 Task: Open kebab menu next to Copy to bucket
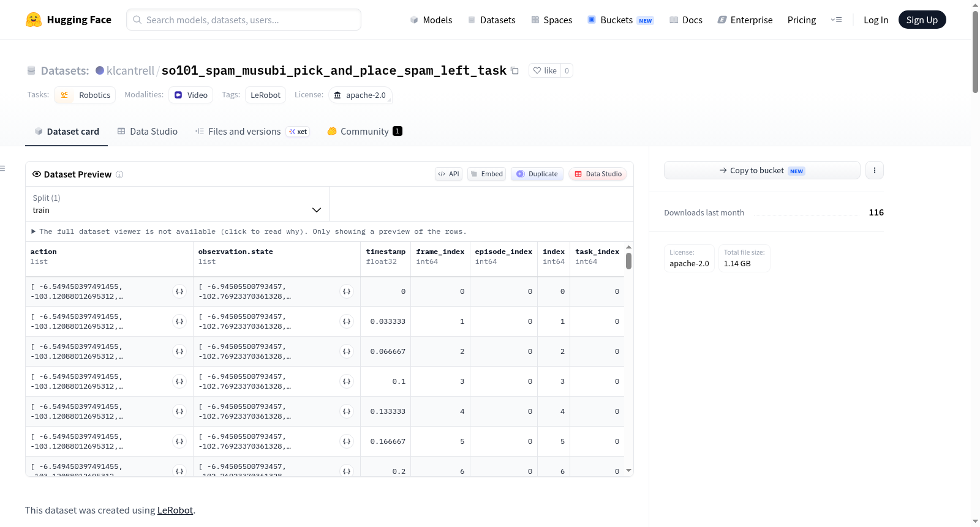point(875,170)
